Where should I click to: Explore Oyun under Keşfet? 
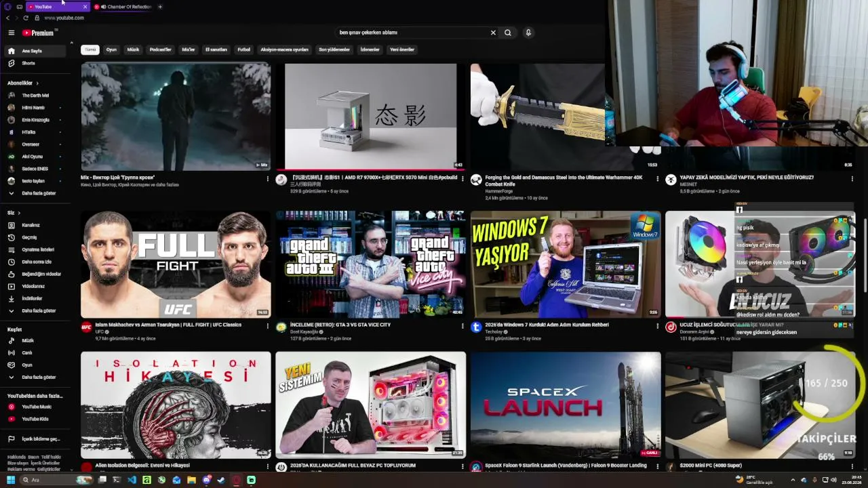tap(37, 365)
